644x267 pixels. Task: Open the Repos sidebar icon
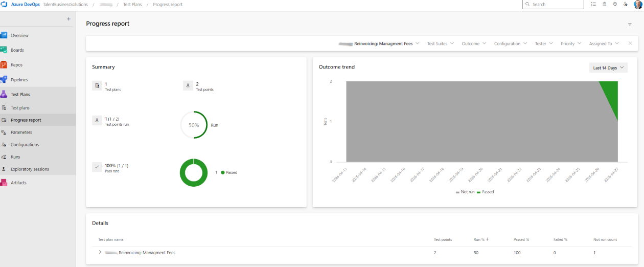tap(4, 65)
